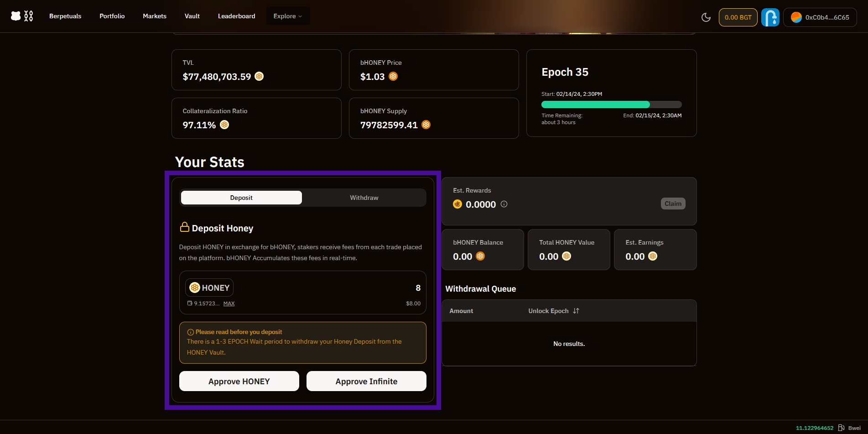This screenshot has height=434, width=868.
Task: Click the MAX link under HONEY
Action: (x=229, y=303)
